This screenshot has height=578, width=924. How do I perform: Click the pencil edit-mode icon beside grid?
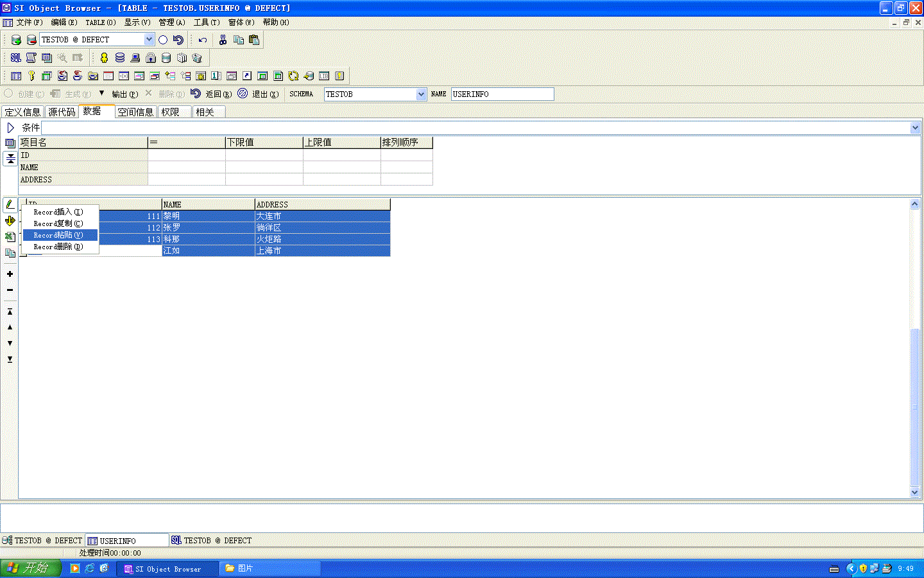tap(10, 205)
